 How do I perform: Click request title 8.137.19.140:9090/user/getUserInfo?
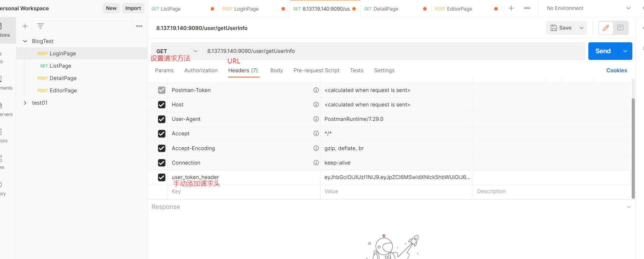pos(202,28)
